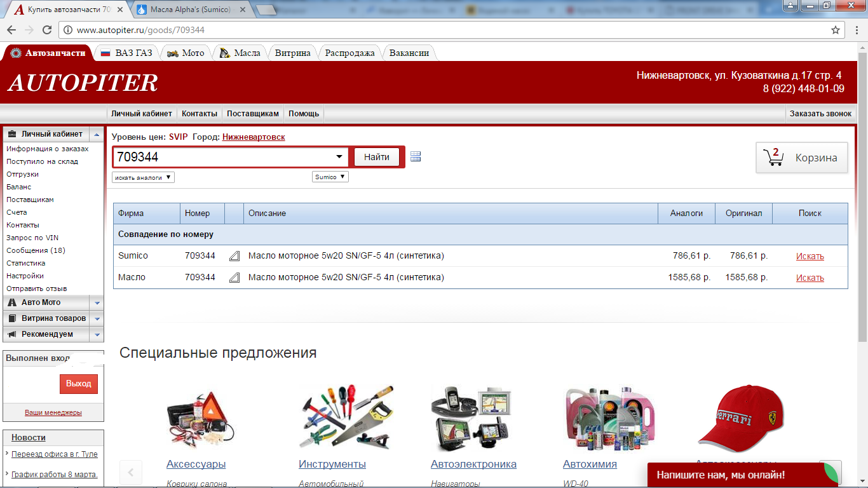Click the previous arrow of the offers carousel

[131, 472]
